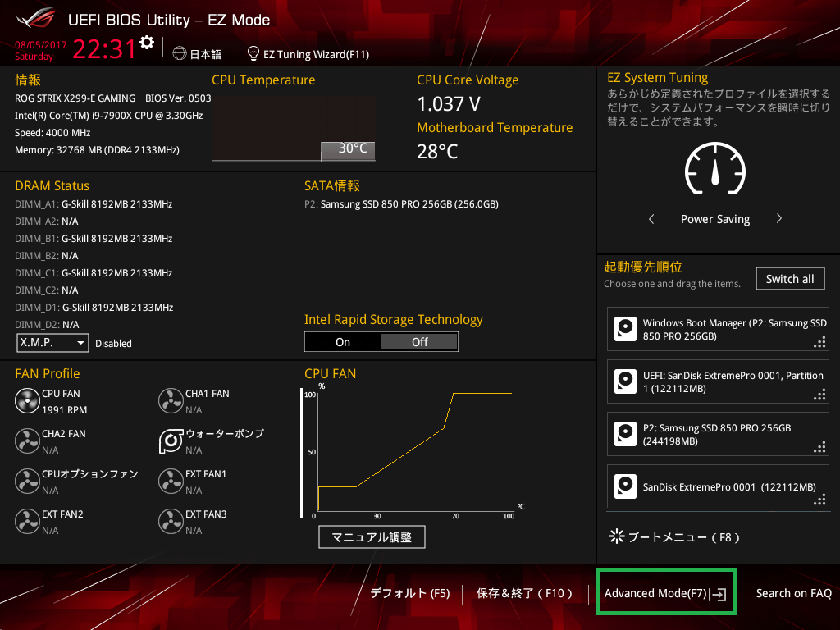Click the Power Saving gauge icon

(715, 167)
